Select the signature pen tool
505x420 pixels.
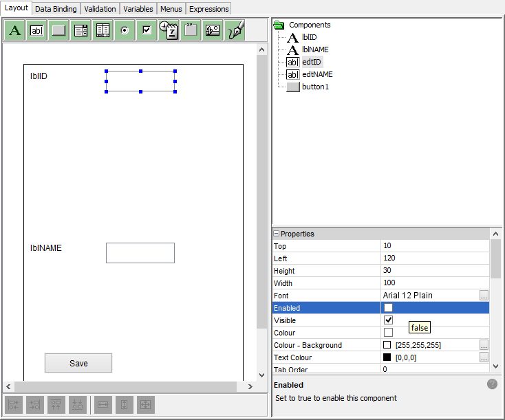(x=235, y=30)
